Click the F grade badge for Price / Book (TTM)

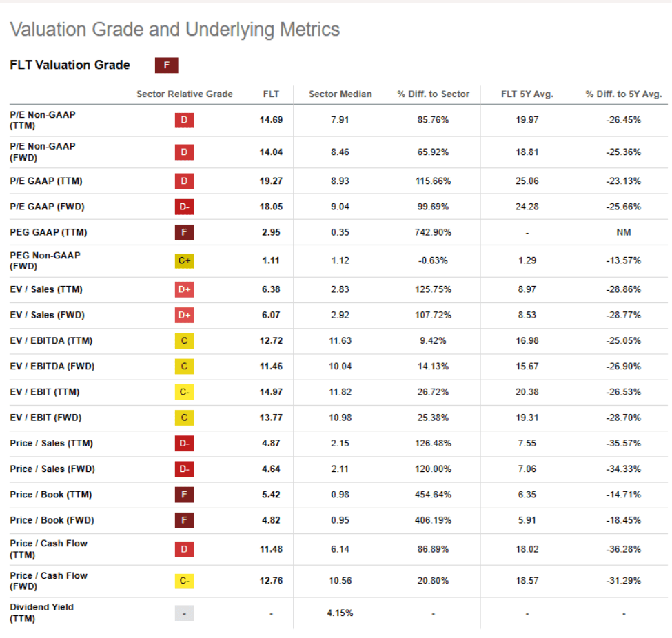(x=184, y=495)
